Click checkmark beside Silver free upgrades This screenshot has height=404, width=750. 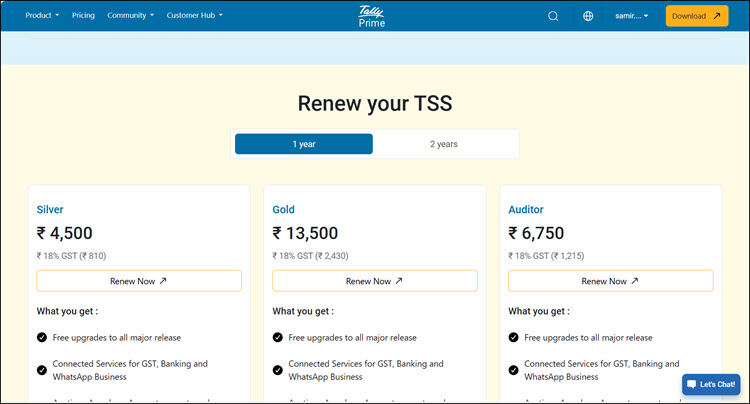[x=42, y=338]
